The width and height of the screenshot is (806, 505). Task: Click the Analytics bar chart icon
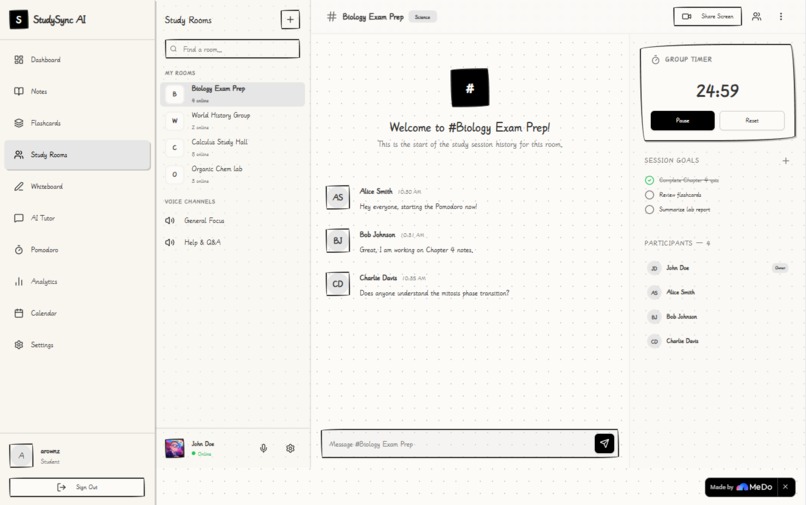click(x=19, y=282)
